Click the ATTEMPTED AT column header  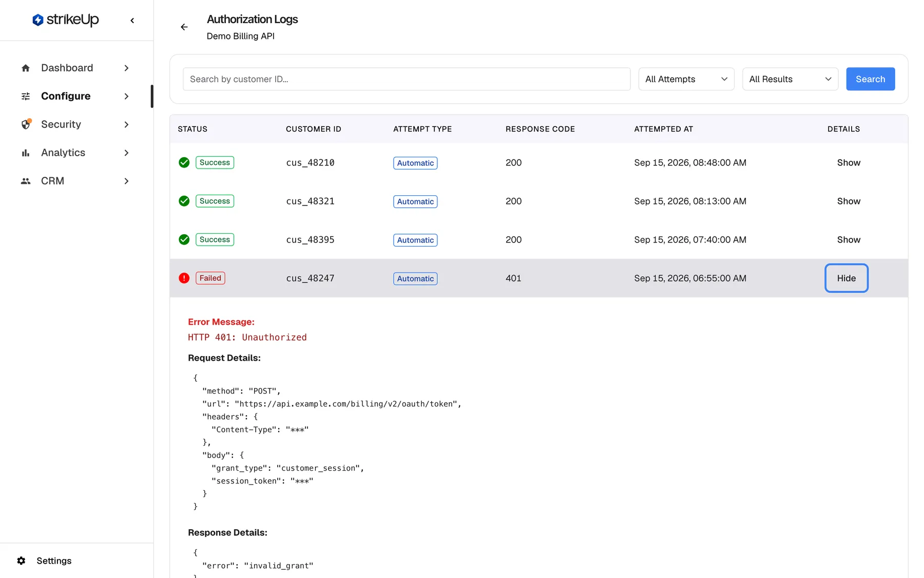coord(663,129)
